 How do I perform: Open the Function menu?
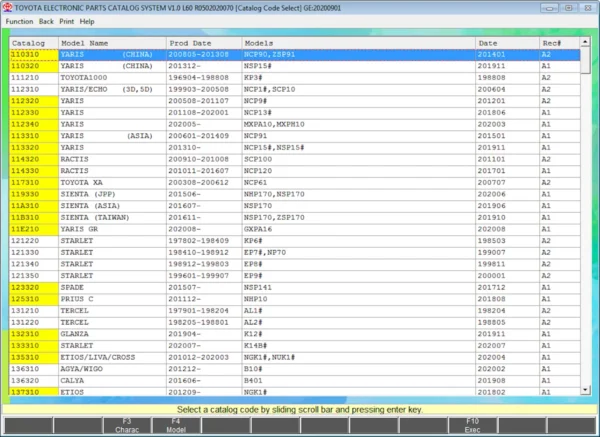[20, 21]
